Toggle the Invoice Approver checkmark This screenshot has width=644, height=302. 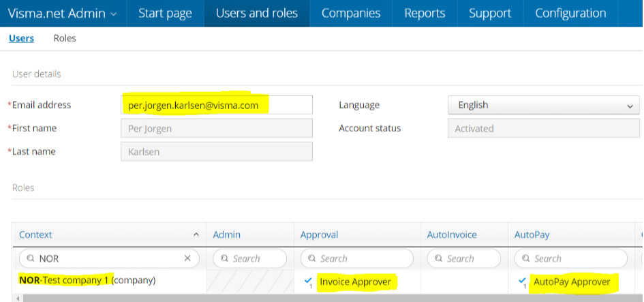coord(309,280)
